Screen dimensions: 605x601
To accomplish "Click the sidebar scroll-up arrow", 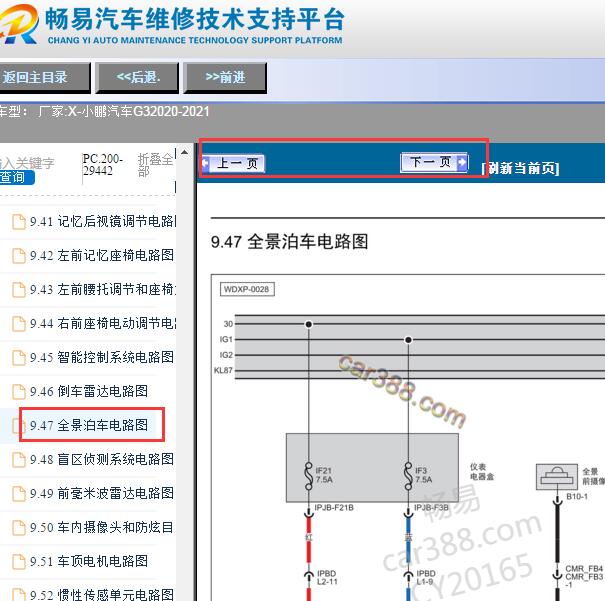I will 184,152.
